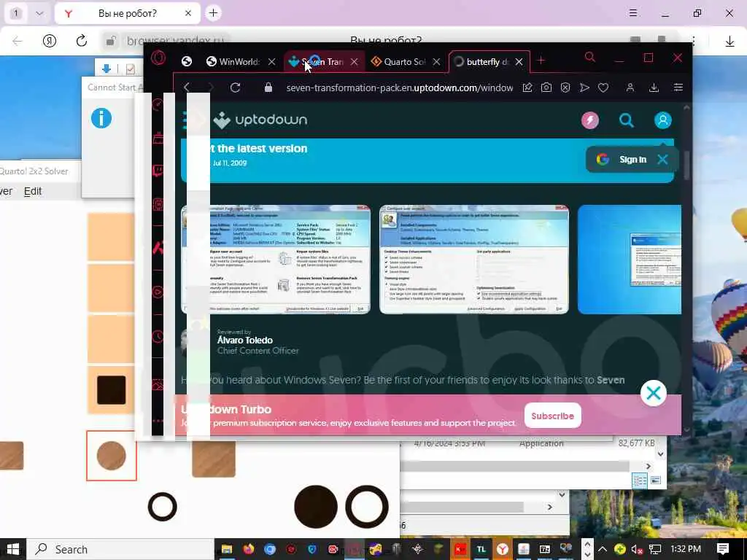Switch file explorer to details view
This screenshot has width=747, height=560.
coord(640,481)
